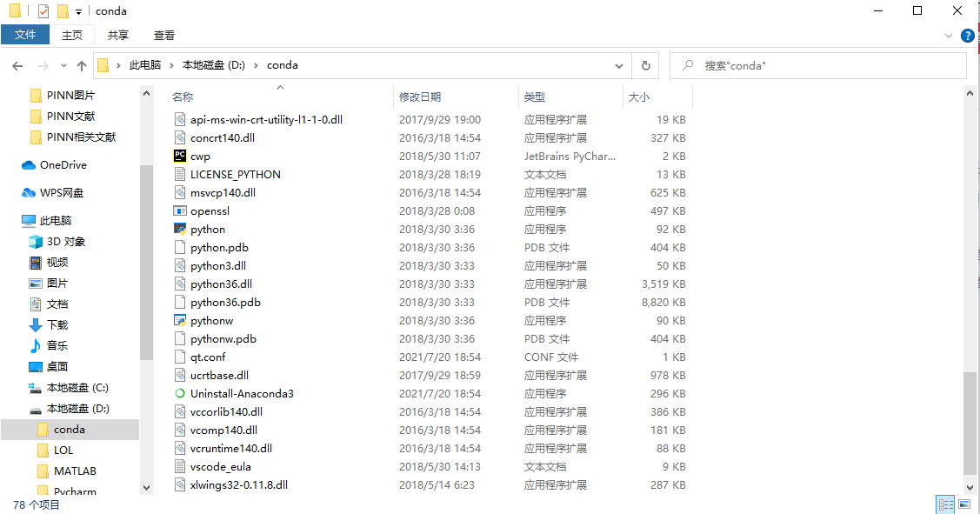
Task: Open the 文件 menu
Action: click(25, 35)
